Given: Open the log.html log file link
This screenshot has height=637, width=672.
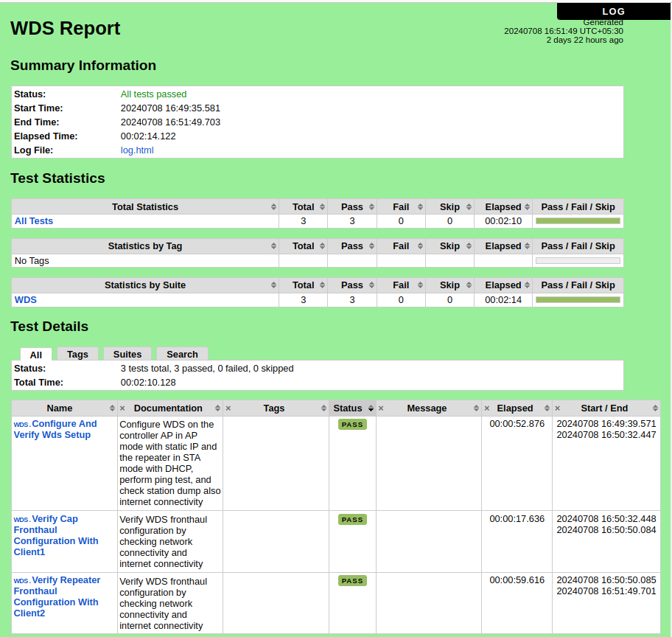Looking at the screenshot, I should (137, 150).
